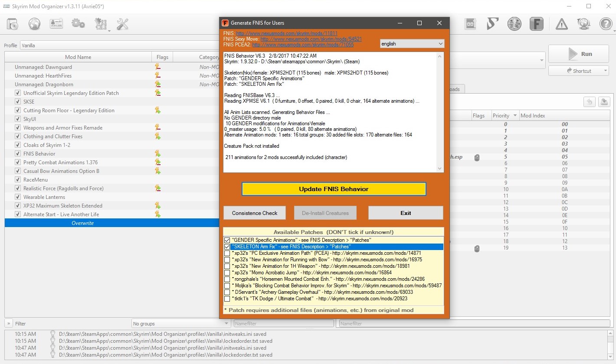Click the Run button
616x364 pixels.
click(x=580, y=54)
